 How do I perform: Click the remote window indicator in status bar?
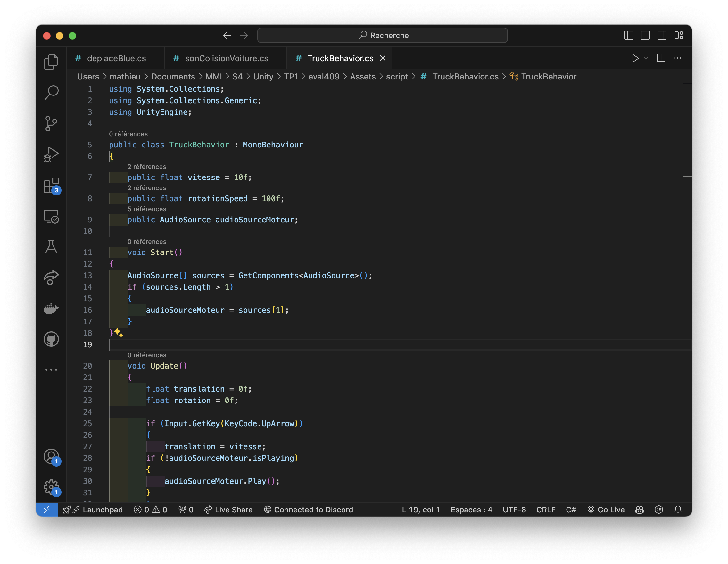click(47, 510)
